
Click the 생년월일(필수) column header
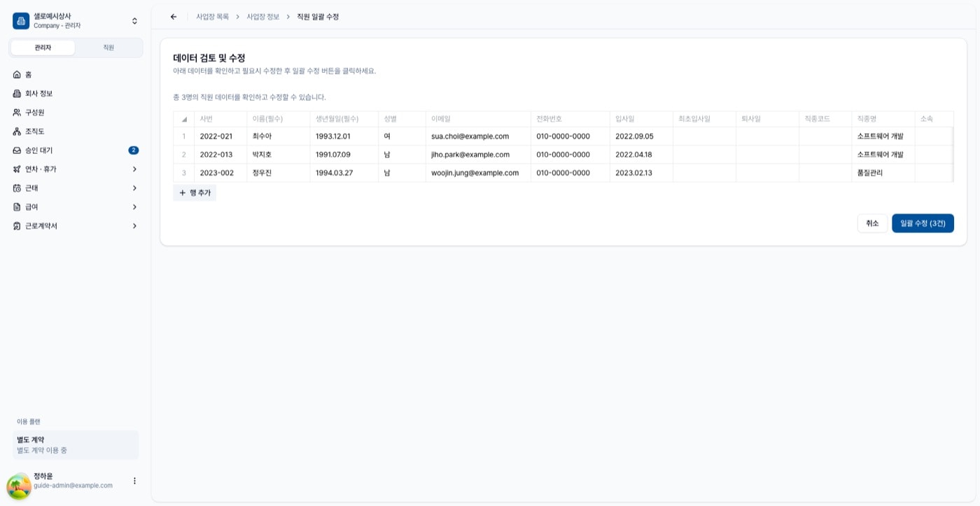coord(344,119)
